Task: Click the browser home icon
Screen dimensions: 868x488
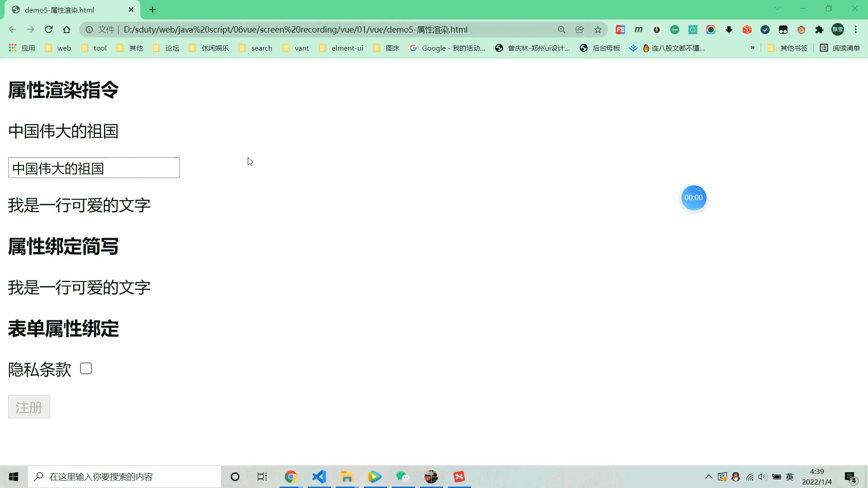Action: click(x=66, y=30)
